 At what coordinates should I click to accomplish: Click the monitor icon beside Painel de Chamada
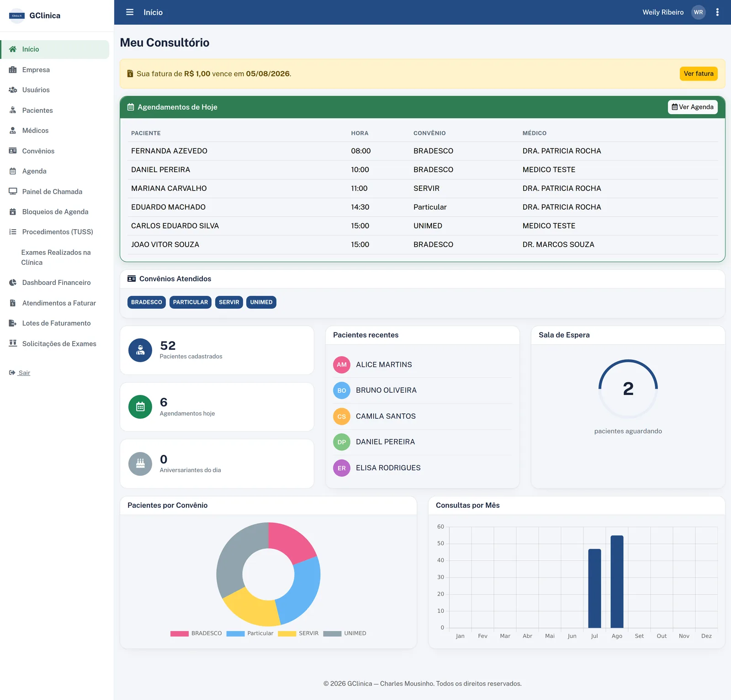click(13, 191)
